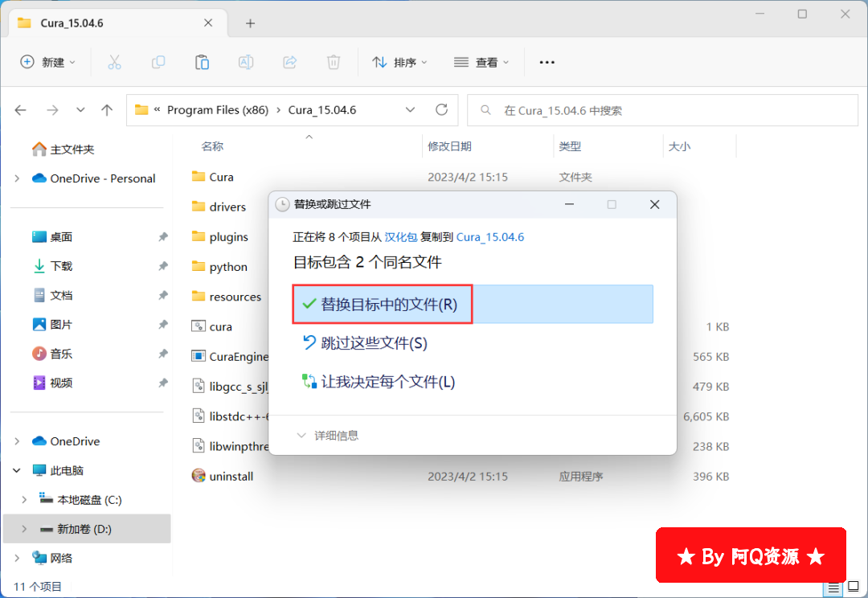868x598 pixels.
Task: Expand OneDrive - Personal tree node
Action: [x=17, y=178]
